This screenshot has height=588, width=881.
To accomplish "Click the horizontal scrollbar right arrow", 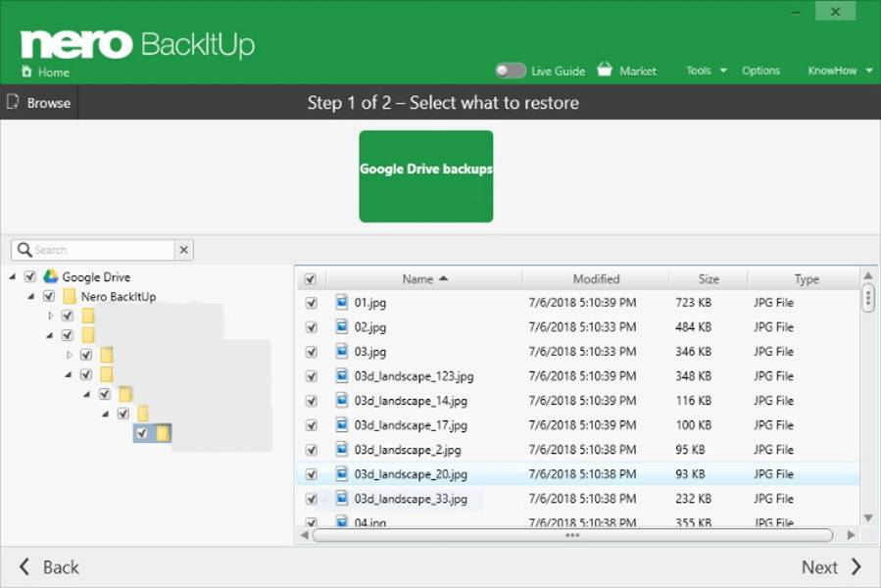I will 852,535.
